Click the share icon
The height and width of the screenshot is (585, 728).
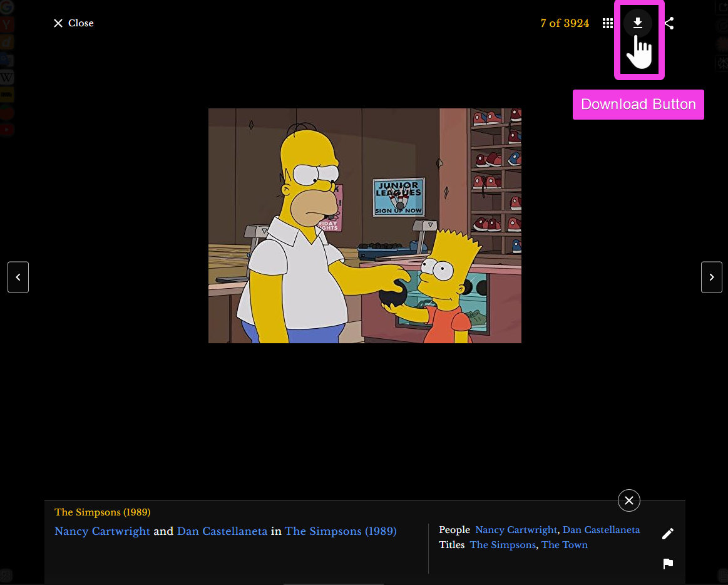coord(669,23)
